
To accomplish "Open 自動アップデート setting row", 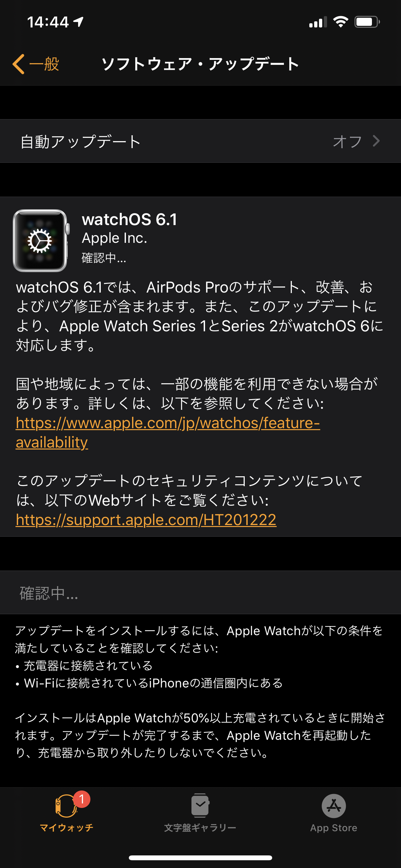I will (x=200, y=141).
